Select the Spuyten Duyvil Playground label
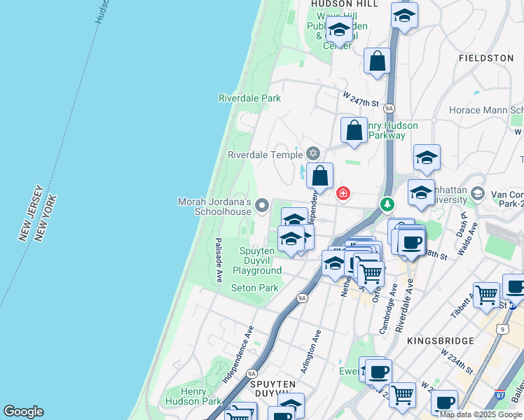524x420 pixels. [257, 260]
